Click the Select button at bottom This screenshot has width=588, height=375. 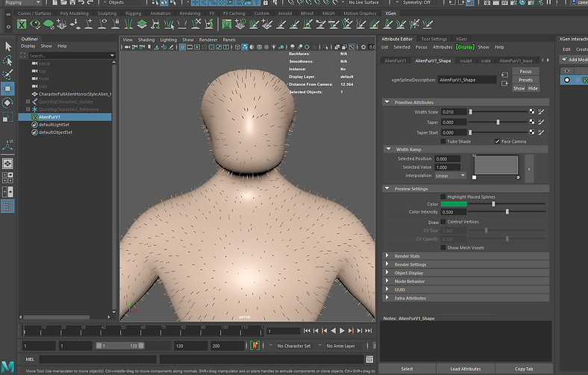(x=407, y=368)
